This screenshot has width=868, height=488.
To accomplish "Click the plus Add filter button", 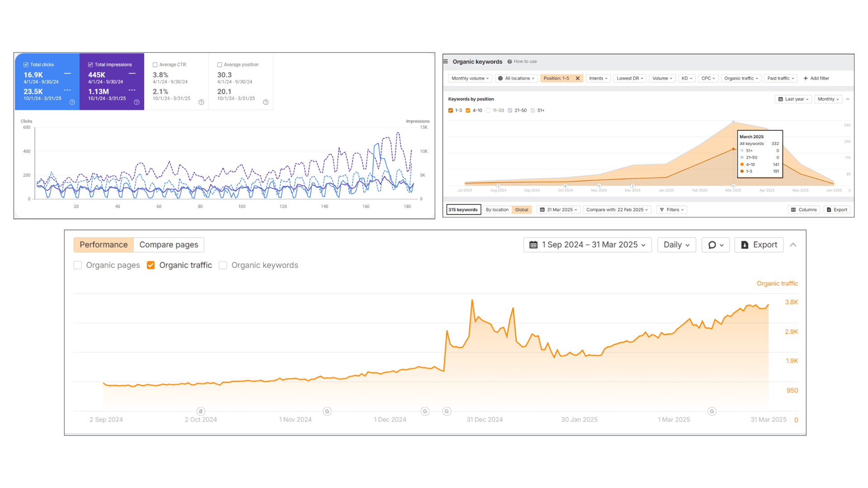I will click(x=816, y=78).
